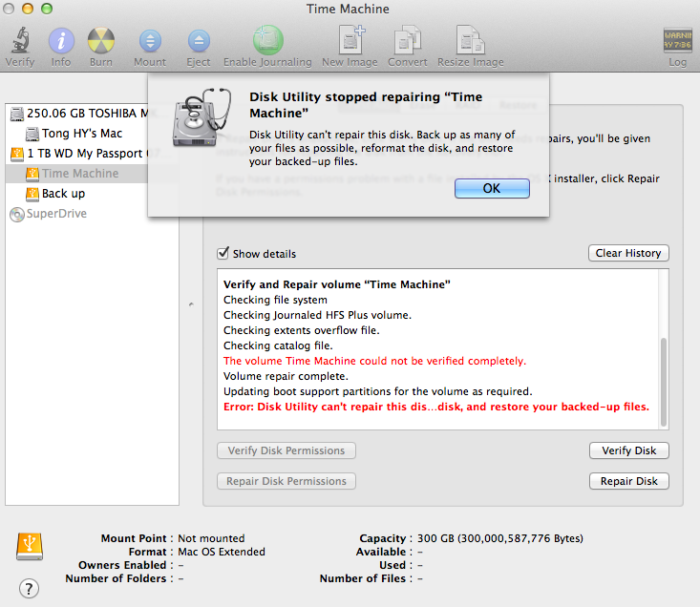
Task: Click the Eject toolbar icon
Action: (199, 41)
